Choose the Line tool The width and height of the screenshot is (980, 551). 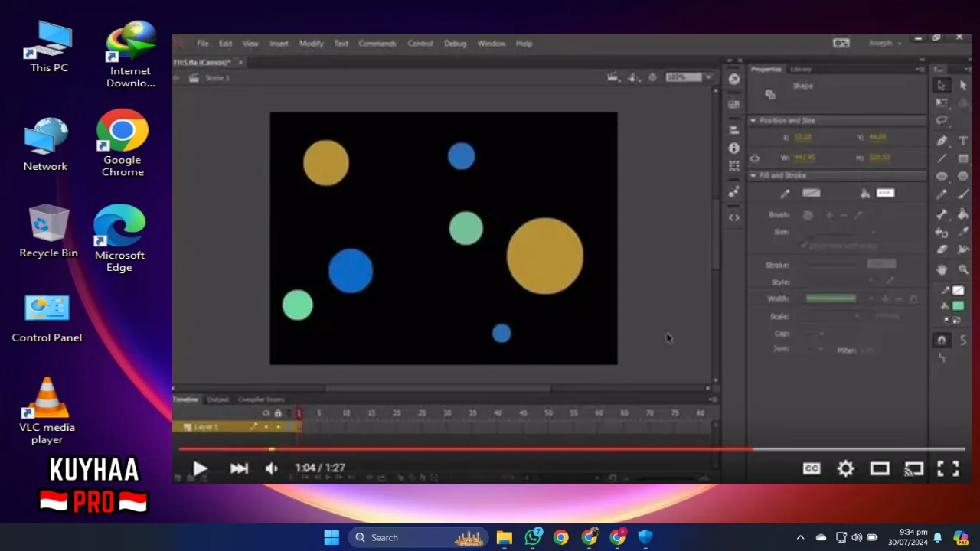[x=942, y=158]
